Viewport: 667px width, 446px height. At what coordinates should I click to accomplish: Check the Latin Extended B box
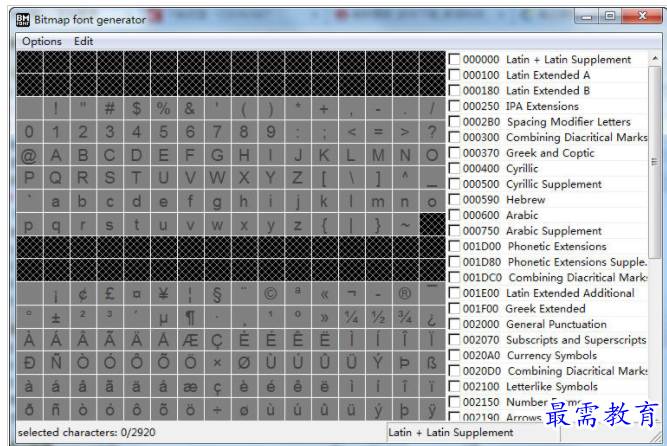(x=454, y=90)
